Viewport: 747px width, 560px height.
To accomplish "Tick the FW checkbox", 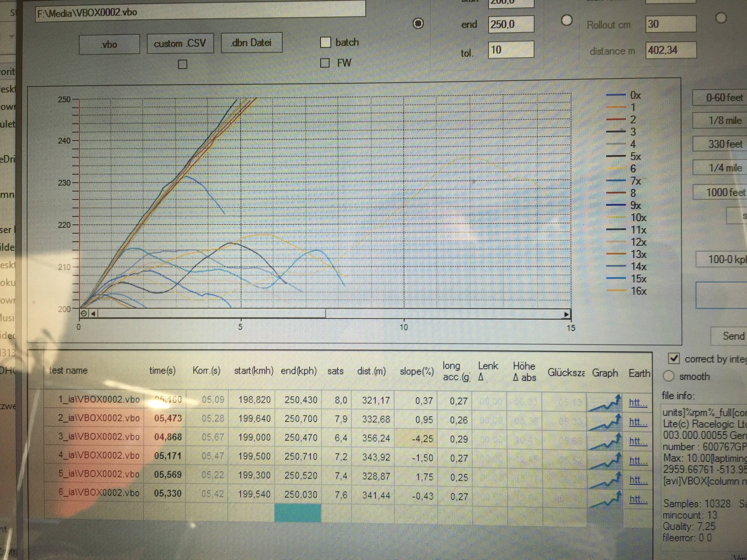I will [325, 63].
